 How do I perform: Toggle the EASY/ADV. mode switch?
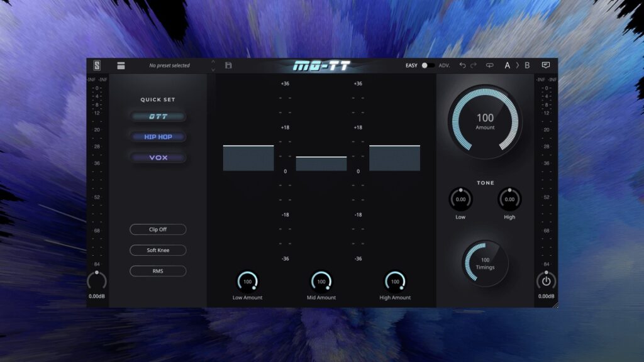(428, 65)
